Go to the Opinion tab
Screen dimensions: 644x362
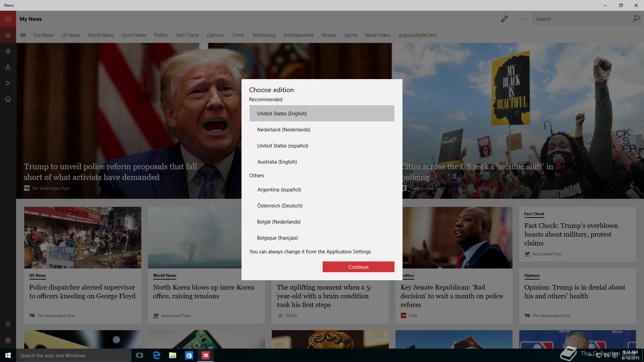215,35
